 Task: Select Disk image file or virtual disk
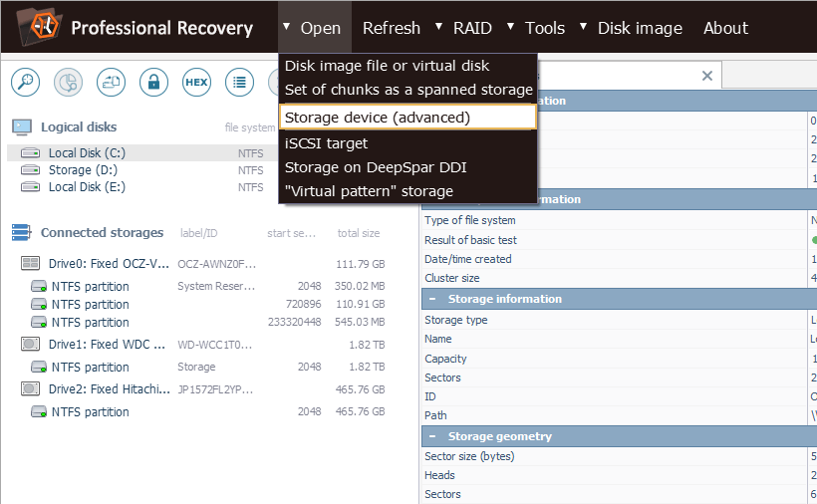click(x=387, y=66)
